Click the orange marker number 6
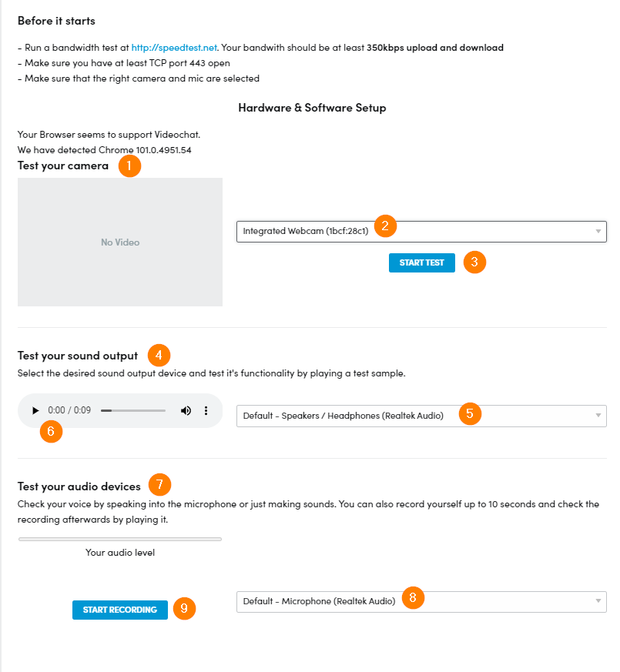 pyautogui.click(x=51, y=431)
